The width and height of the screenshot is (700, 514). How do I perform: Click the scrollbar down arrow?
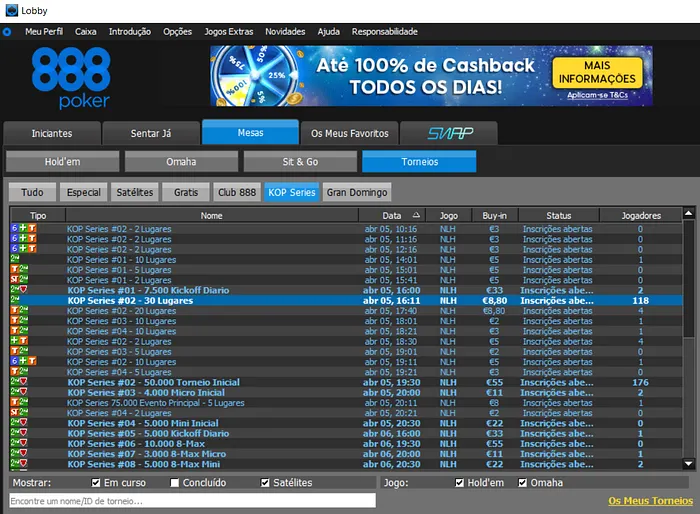click(688, 464)
